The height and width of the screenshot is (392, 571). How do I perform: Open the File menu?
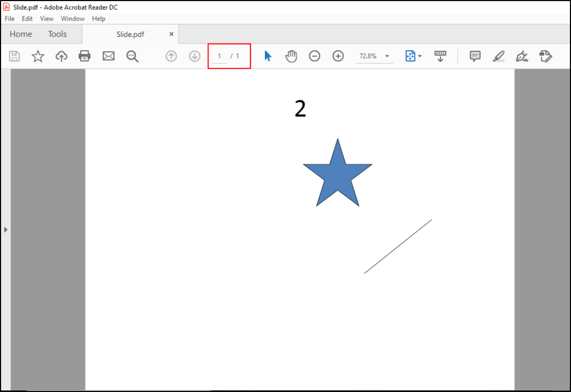click(9, 18)
